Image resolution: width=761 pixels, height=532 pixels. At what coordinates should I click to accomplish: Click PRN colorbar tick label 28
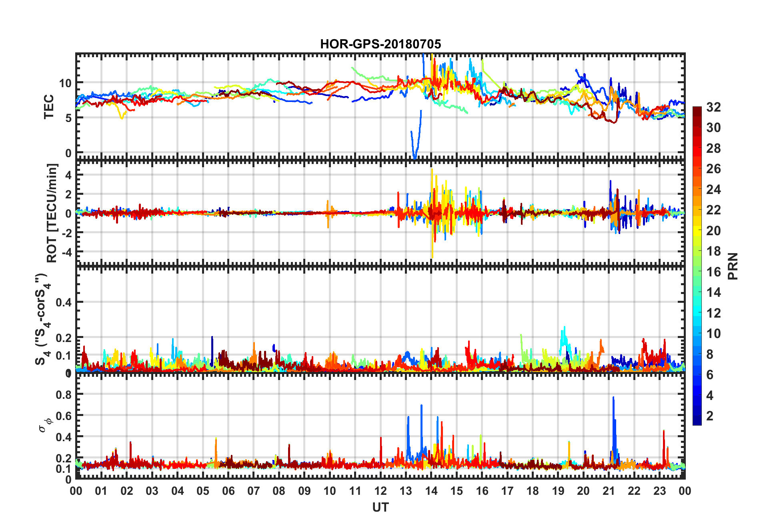pos(713,148)
